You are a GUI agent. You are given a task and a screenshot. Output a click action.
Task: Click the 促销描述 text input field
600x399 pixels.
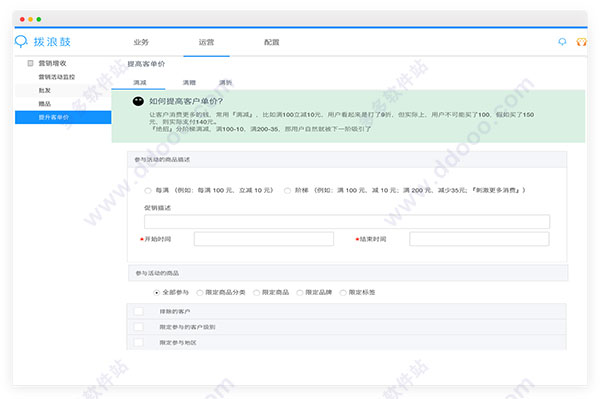pyautogui.click(x=347, y=221)
